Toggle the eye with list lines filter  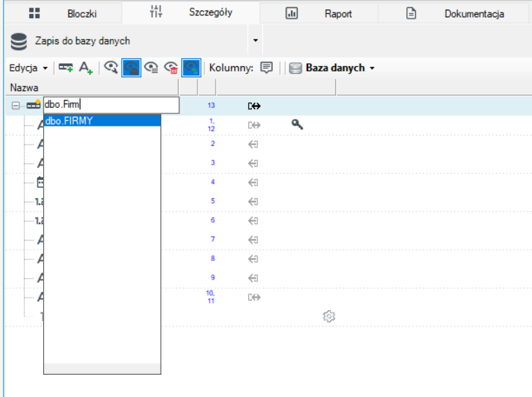click(x=151, y=67)
